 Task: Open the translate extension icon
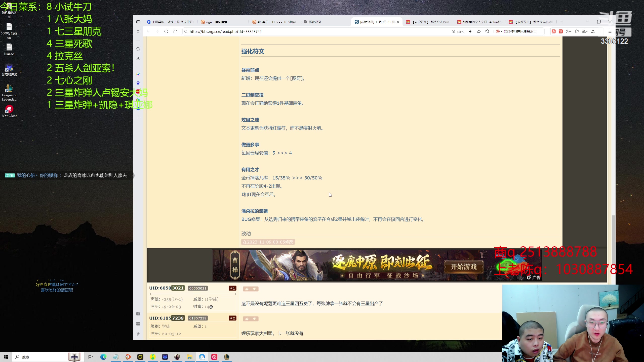click(x=561, y=31)
